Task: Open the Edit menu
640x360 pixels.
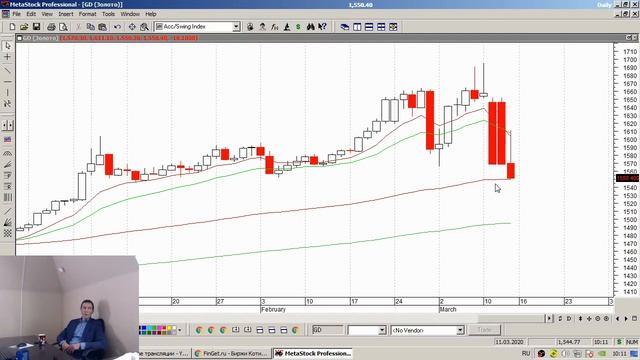Action: (31, 14)
